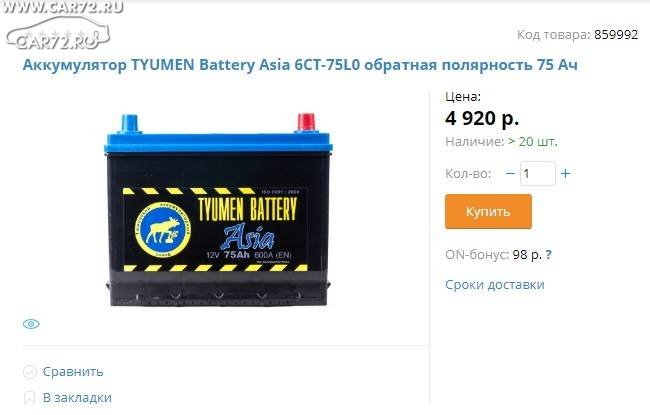650x415 pixels.
Task: Click the price 4 920 р.
Action: point(482,118)
